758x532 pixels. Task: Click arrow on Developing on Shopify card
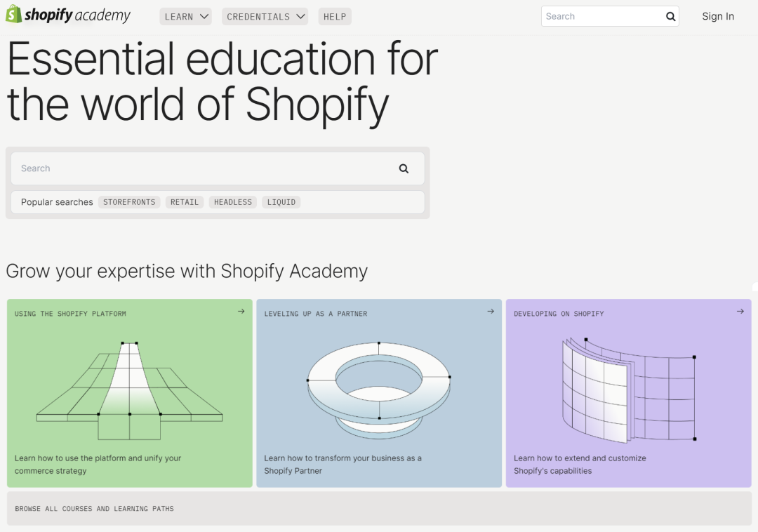click(x=740, y=312)
